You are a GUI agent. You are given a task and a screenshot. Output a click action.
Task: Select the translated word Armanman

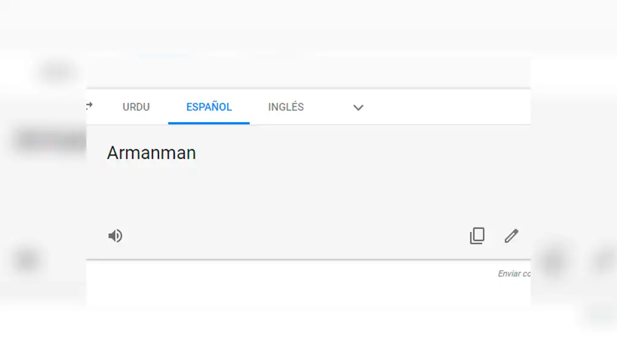point(151,152)
